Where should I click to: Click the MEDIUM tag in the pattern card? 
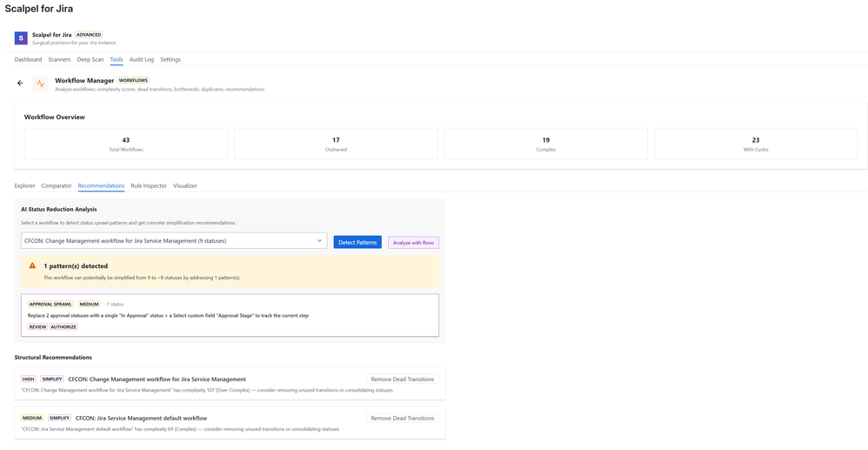pyautogui.click(x=89, y=305)
